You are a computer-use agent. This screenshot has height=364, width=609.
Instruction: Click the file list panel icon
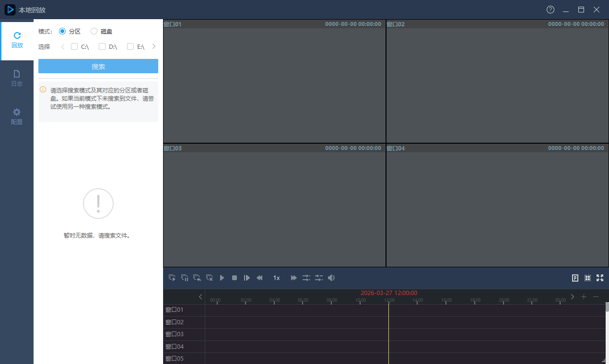coord(575,278)
